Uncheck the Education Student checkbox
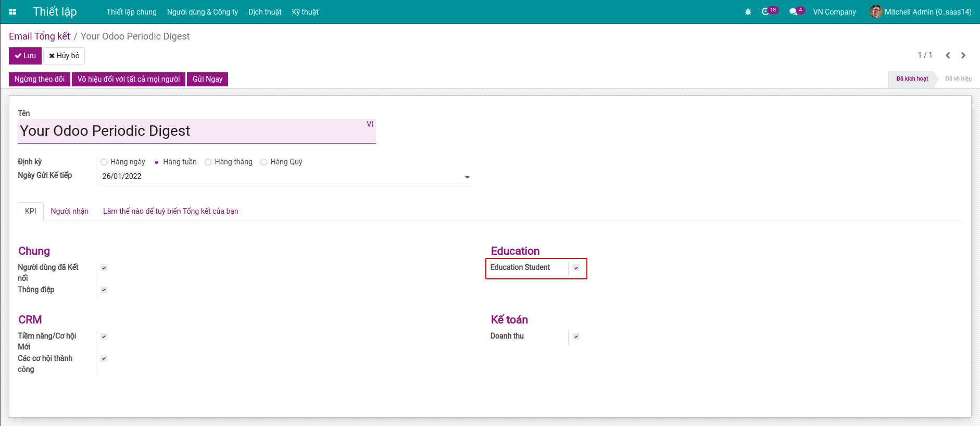Image resolution: width=980 pixels, height=426 pixels. (x=576, y=268)
